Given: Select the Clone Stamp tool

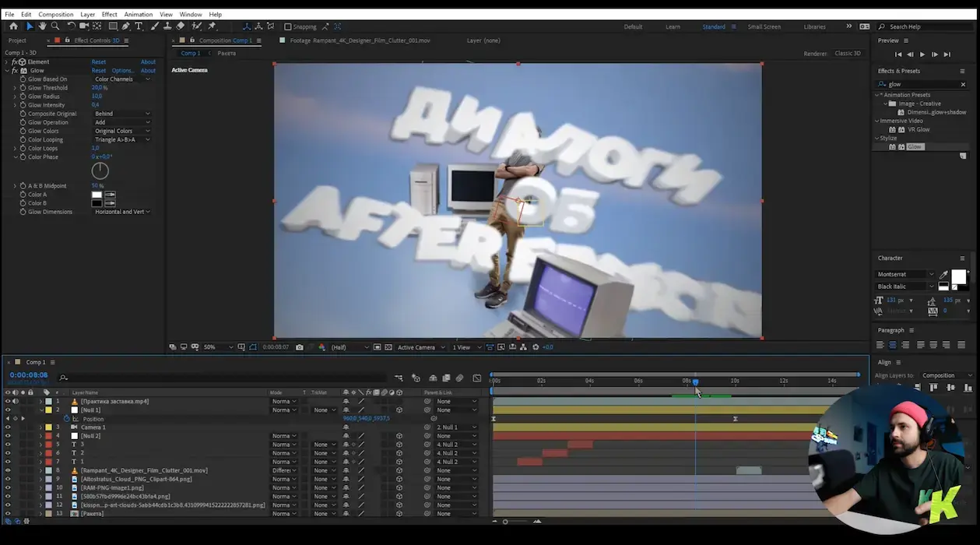Looking at the screenshot, I should tap(167, 26).
